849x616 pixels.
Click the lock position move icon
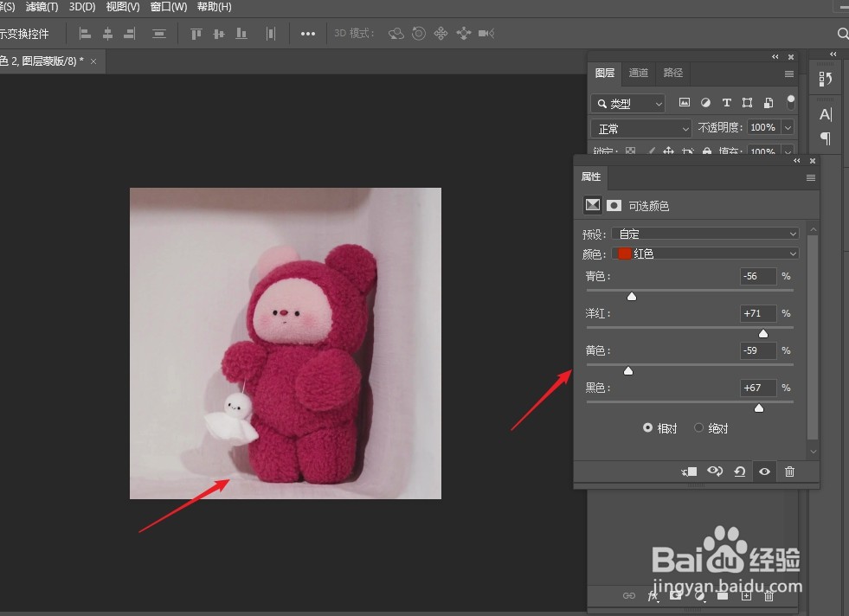click(669, 151)
